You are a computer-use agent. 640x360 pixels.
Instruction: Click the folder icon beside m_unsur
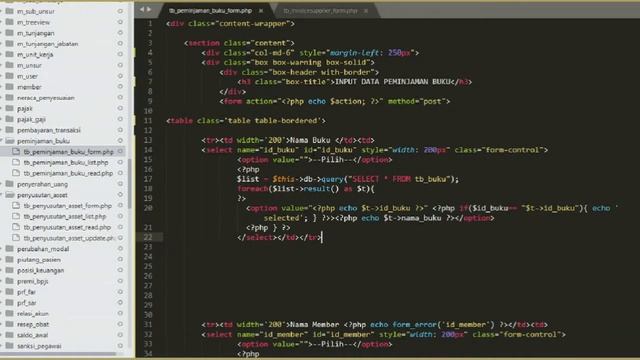tap(9, 65)
